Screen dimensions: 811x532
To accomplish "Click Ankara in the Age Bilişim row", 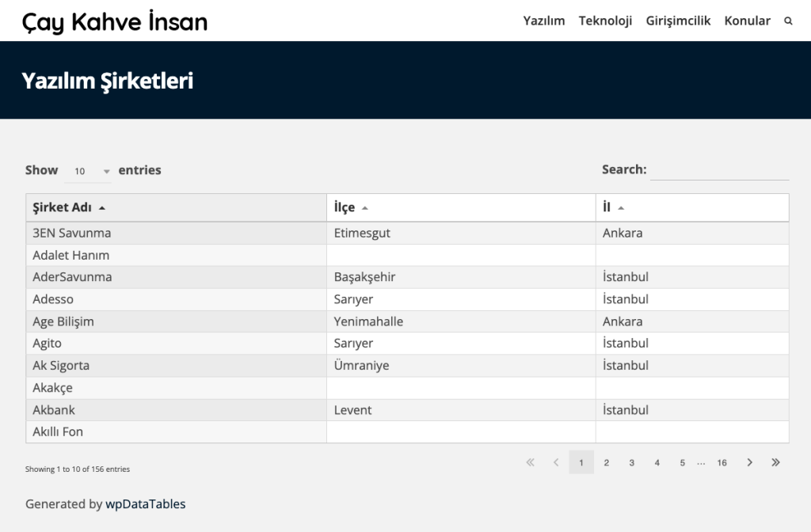I will pos(692,321).
